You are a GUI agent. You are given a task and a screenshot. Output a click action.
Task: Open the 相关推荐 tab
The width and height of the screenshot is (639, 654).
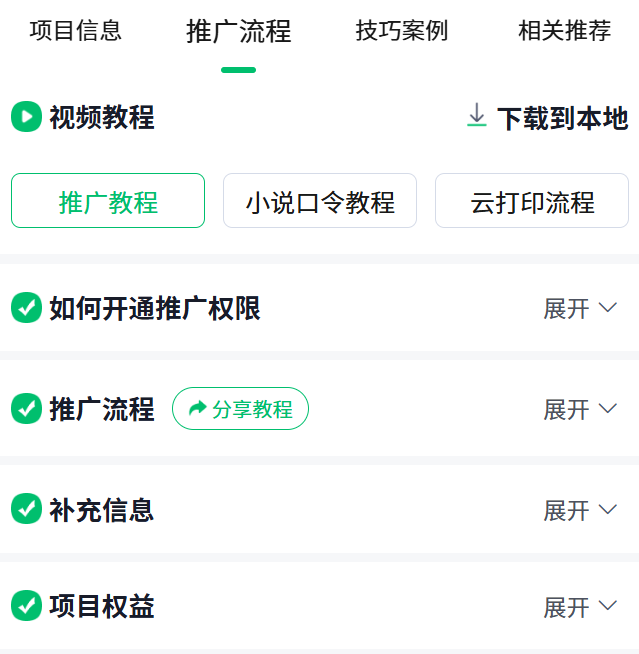(564, 31)
